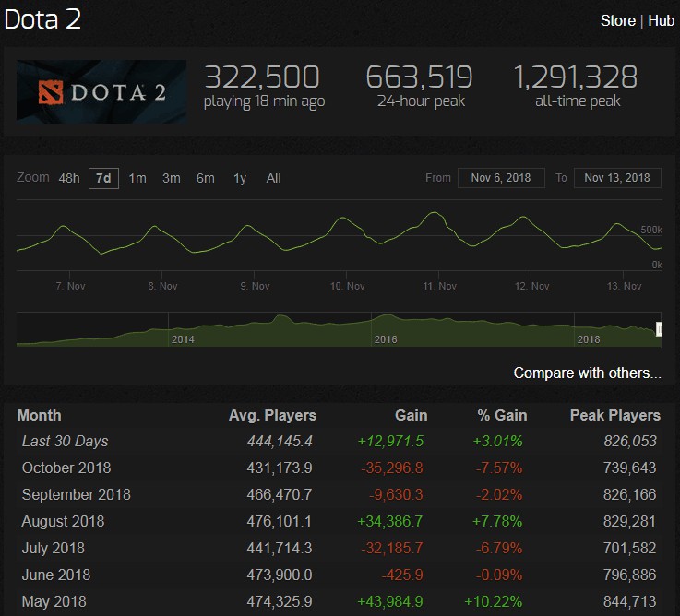
Task: Set chart zoom to 48h
Action: point(69,178)
